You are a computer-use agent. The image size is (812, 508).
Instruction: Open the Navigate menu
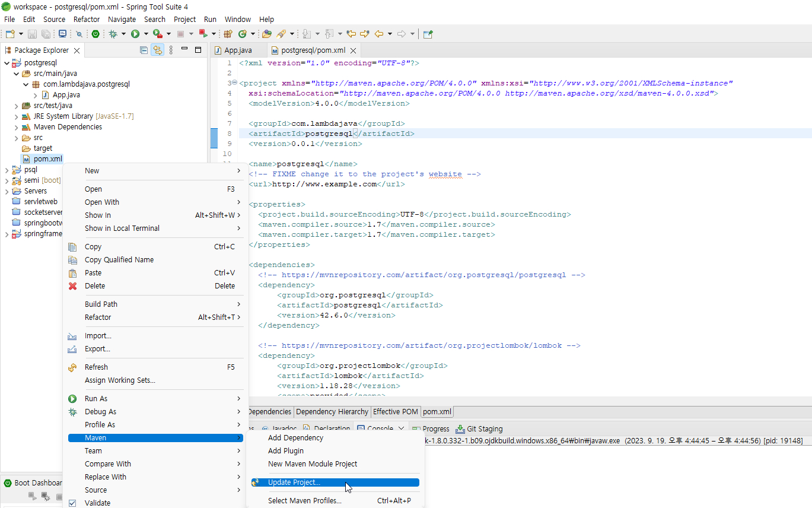122,19
